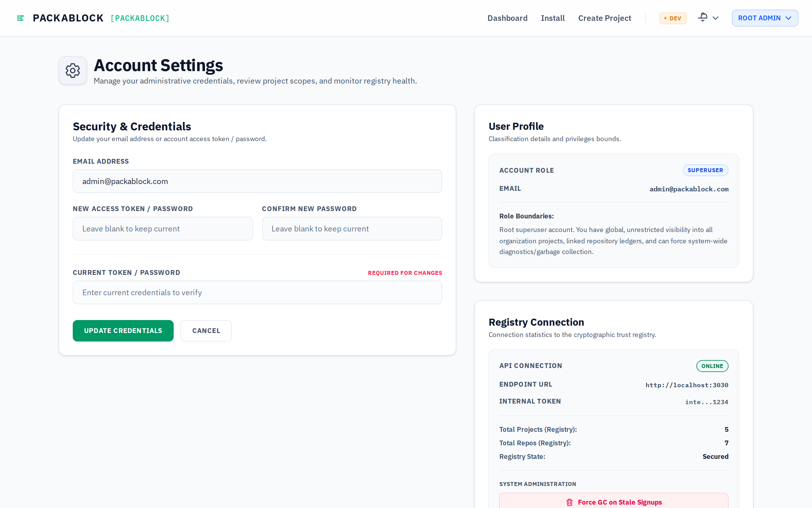The image size is (812, 508).
Task: Focus New Access Token / Password field
Action: coord(163,229)
